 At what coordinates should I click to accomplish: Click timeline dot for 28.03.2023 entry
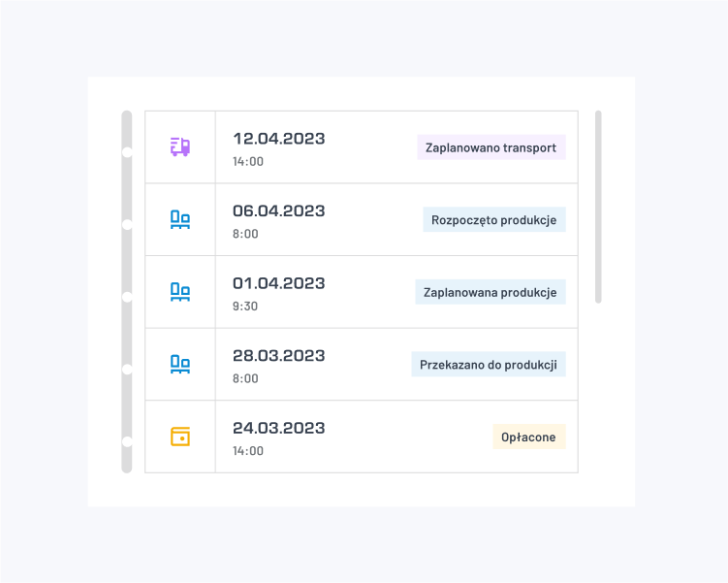pos(127,370)
